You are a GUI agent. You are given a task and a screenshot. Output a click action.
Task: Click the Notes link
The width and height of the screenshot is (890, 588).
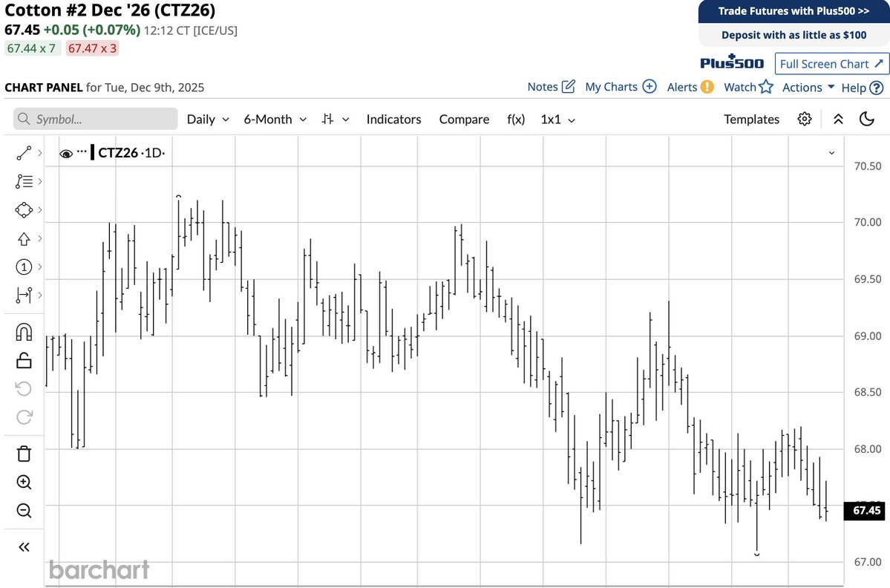[x=551, y=87]
